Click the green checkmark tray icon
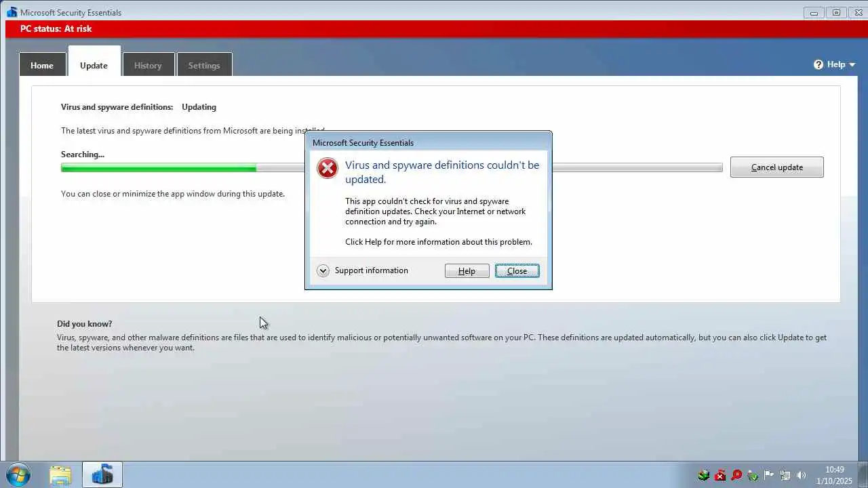868x488 pixels. [x=753, y=475]
